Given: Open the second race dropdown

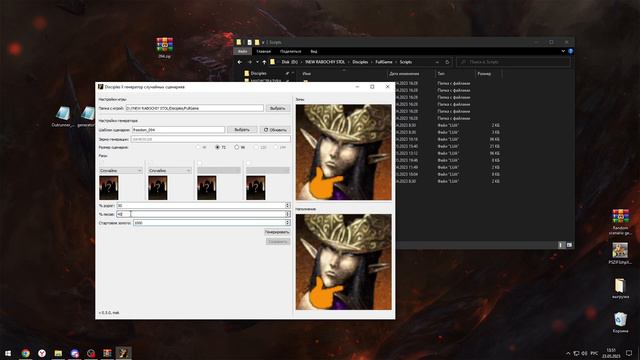Looking at the screenshot, I should (170, 170).
